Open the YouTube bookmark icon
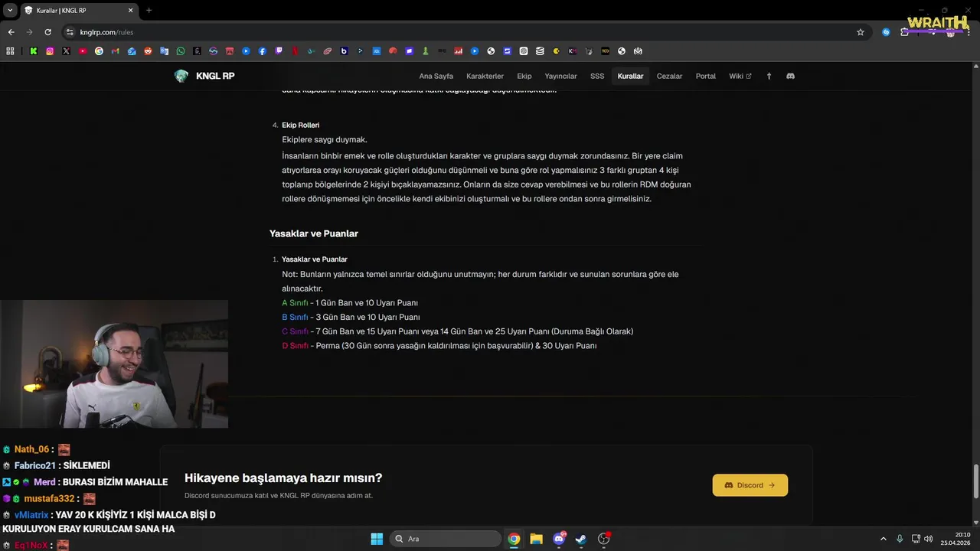The width and height of the screenshot is (980, 551). coord(83,51)
